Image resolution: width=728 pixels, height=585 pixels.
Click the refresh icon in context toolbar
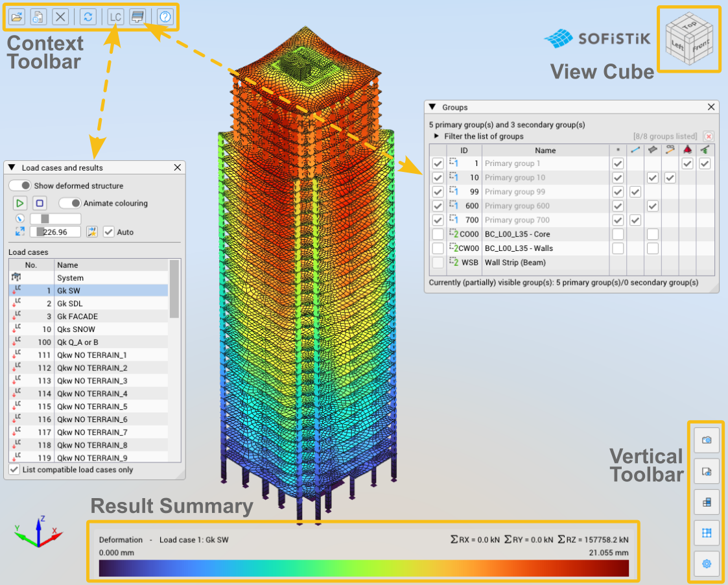[88, 18]
